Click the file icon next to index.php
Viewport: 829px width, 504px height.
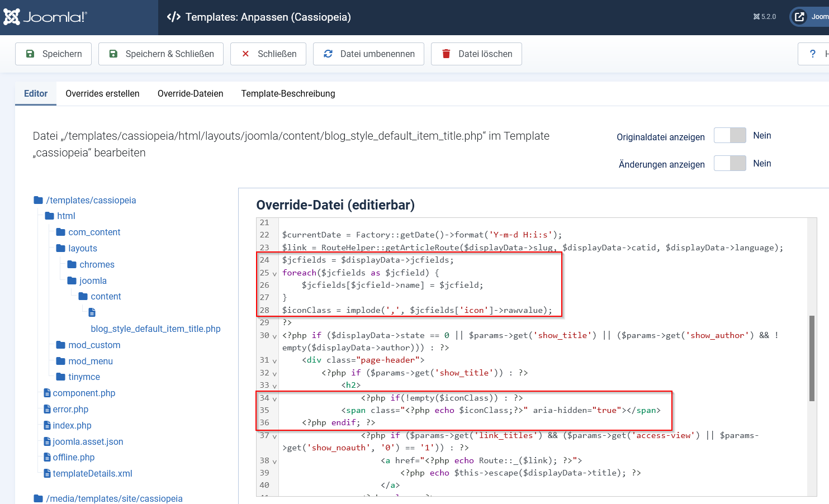tap(48, 425)
